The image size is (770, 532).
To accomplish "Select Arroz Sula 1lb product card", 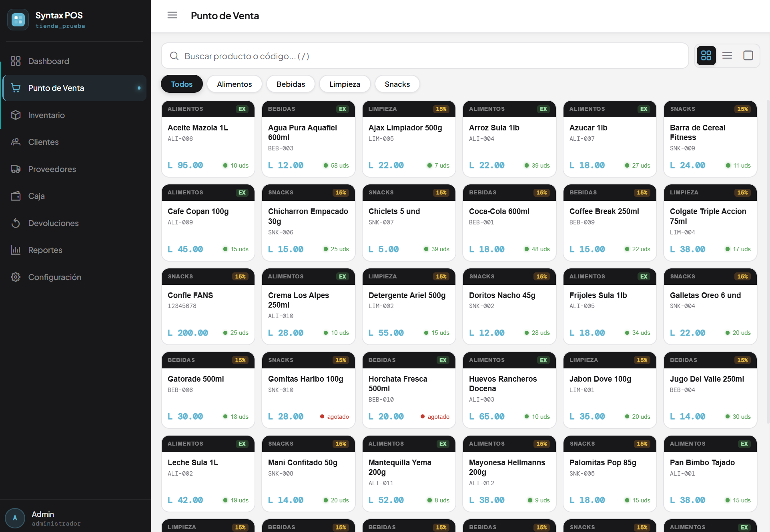I will pyautogui.click(x=509, y=139).
